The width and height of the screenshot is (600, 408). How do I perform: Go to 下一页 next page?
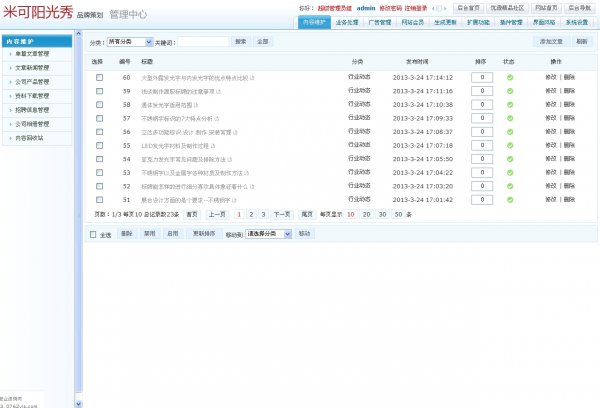282,215
